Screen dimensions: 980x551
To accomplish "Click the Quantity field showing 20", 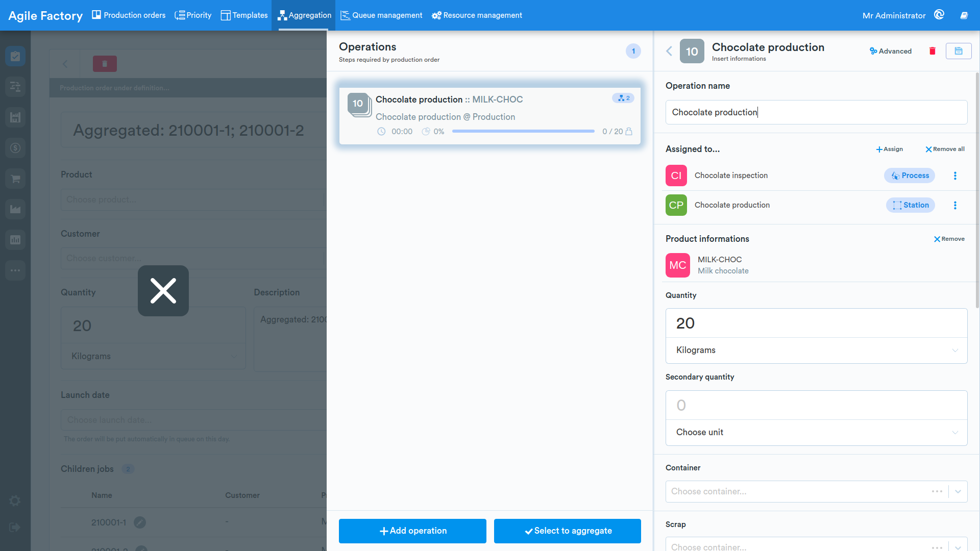I will 816,323.
